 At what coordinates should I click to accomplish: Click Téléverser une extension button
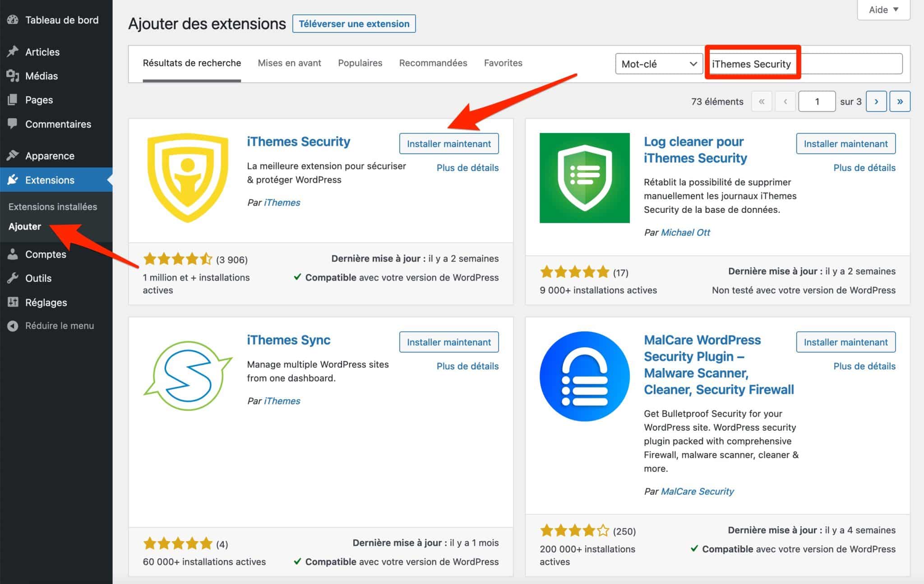[x=354, y=24]
